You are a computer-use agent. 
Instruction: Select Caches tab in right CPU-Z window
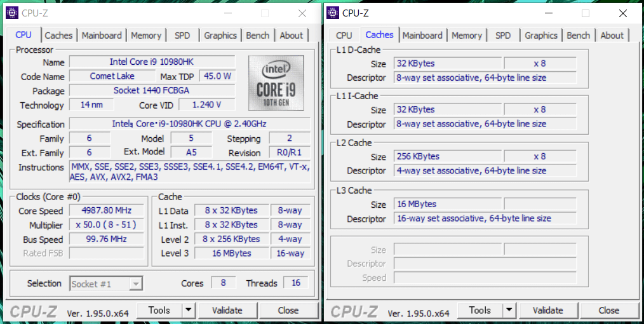point(380,34)
